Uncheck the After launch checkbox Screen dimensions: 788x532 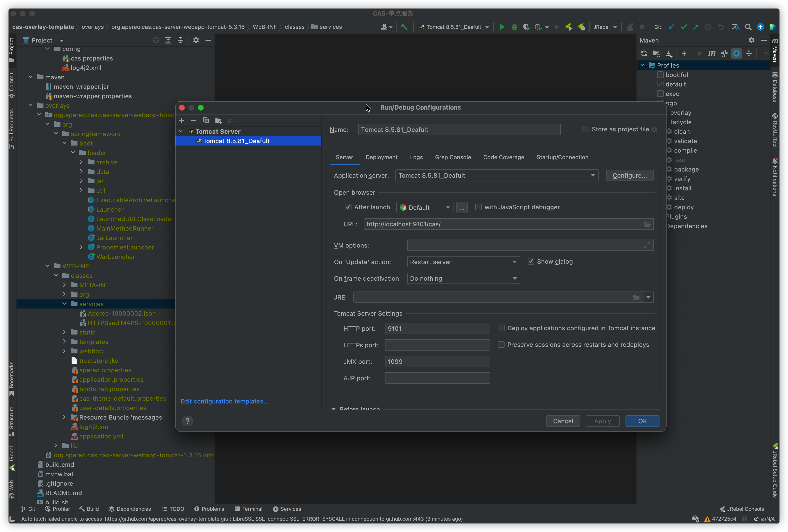point(348,207)
